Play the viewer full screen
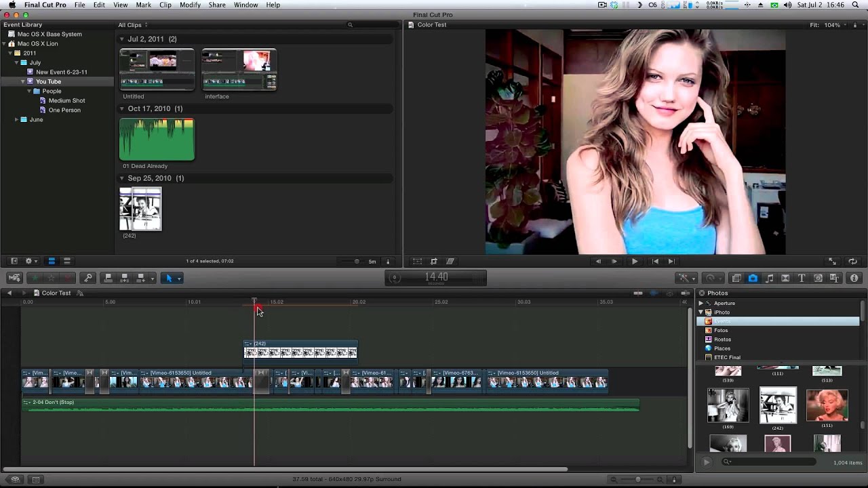The width and height of the screenshot is (868, 488). (x=832, y=261)
